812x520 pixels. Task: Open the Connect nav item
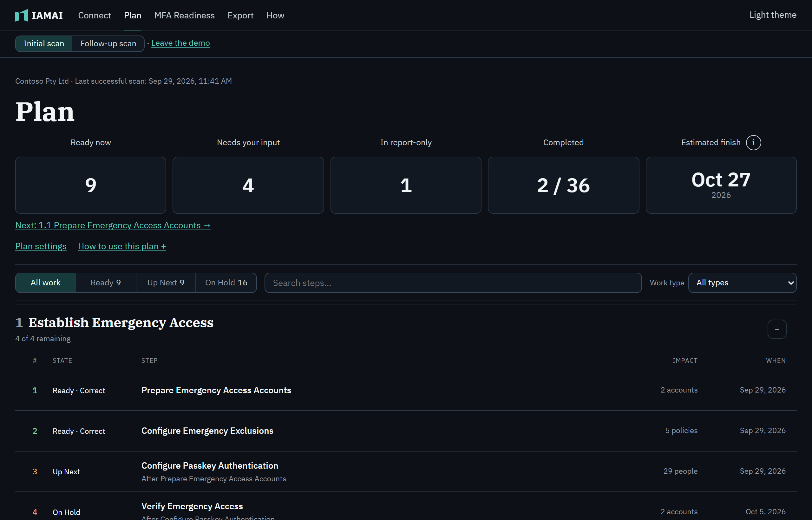(95, 16)
